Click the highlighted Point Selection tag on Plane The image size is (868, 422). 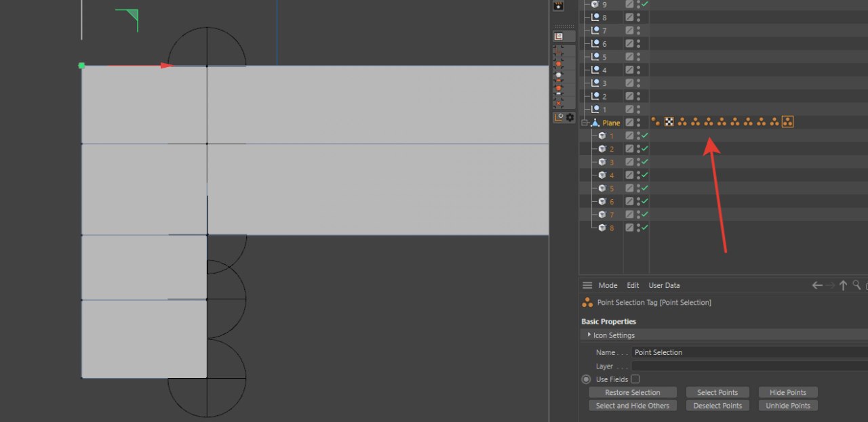tap(787, 122)
